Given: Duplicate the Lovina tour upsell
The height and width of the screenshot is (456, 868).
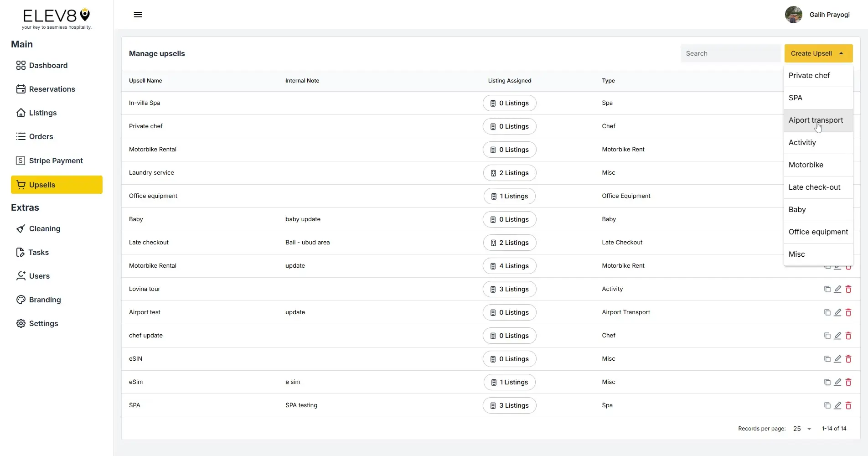Looking at the screenshot, I should 827,289.
